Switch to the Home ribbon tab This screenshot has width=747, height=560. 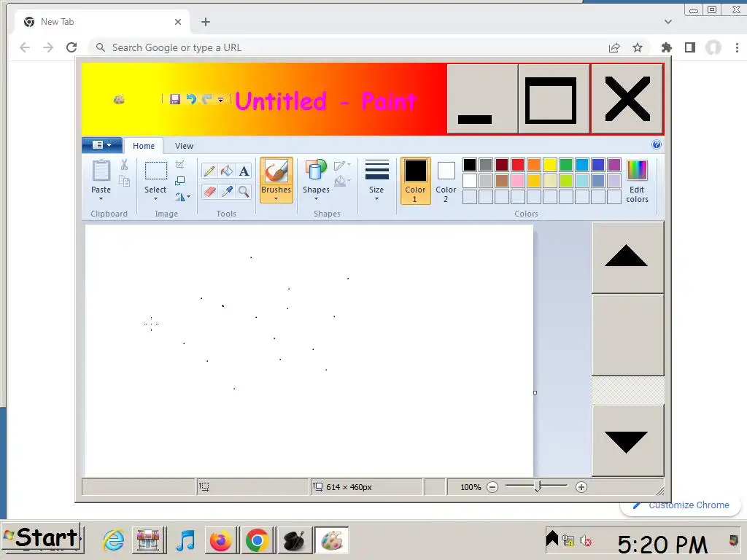[x=144, y=146]
